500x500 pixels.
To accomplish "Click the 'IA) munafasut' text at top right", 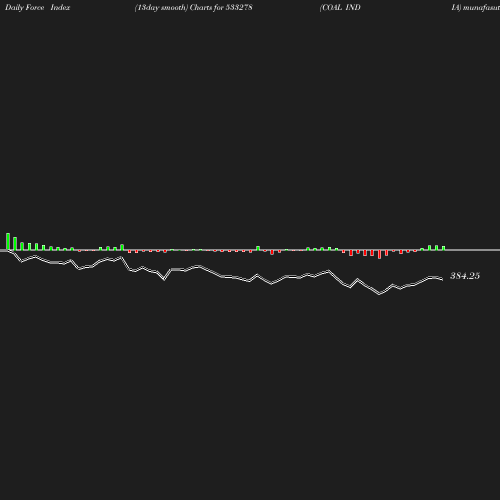I will tap(476, 8).
